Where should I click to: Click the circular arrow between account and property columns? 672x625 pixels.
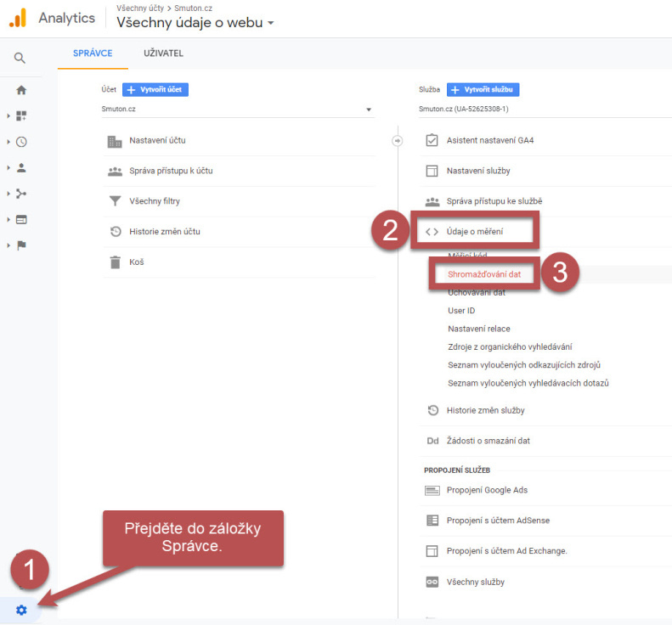click(x=398, y=140)
